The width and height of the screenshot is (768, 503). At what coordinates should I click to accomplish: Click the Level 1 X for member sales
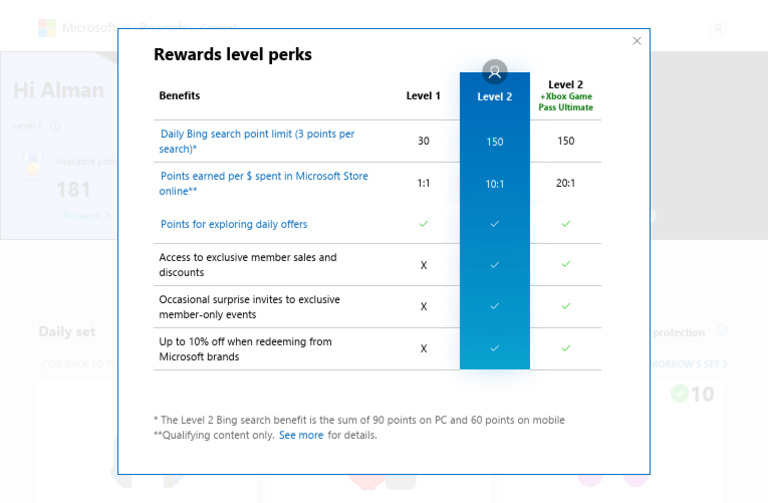(423, 264)
